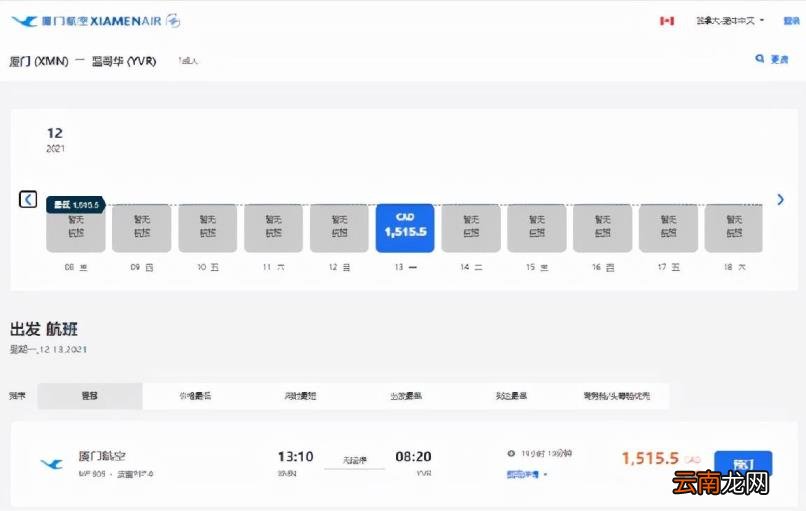806x511 pixels.
Task: Click the 厦门 (XMN) — 温哥华 (YVR) route text
Action: 83,61
